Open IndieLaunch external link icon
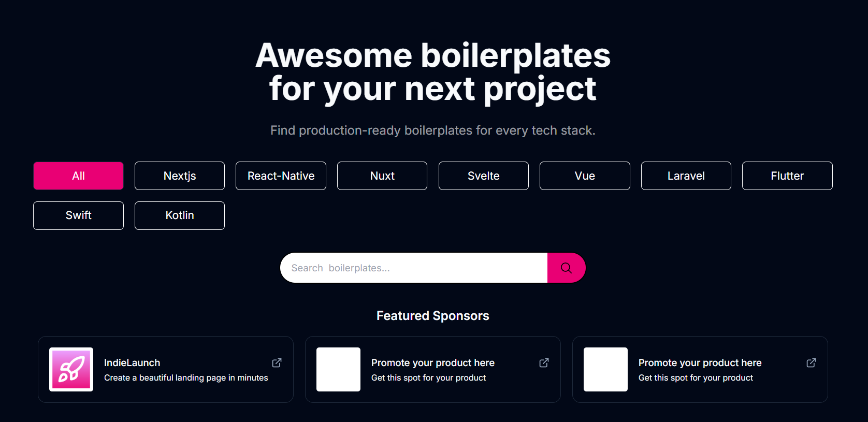This screenshot has width=868, height=422. tap(277, 362)
